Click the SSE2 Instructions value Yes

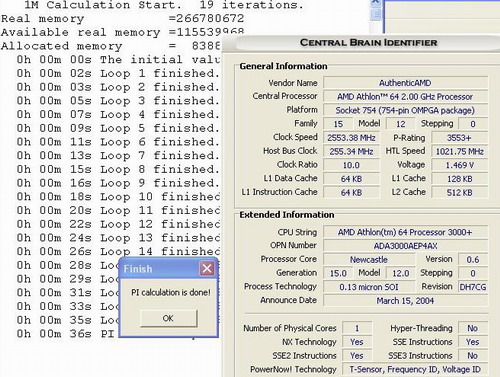pyautogui.click(x=357, y=355)
